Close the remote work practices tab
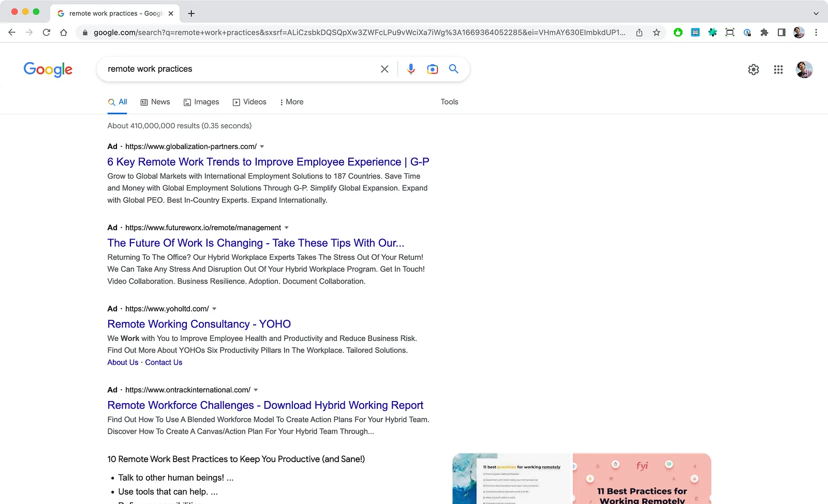This screenshot has width=828, height=504. click(171, 13)
